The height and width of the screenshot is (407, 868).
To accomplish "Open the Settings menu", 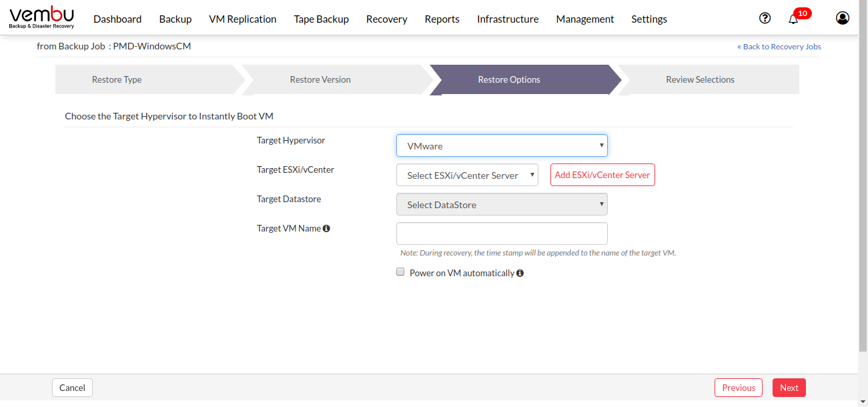I will click(x=649, y=19).
